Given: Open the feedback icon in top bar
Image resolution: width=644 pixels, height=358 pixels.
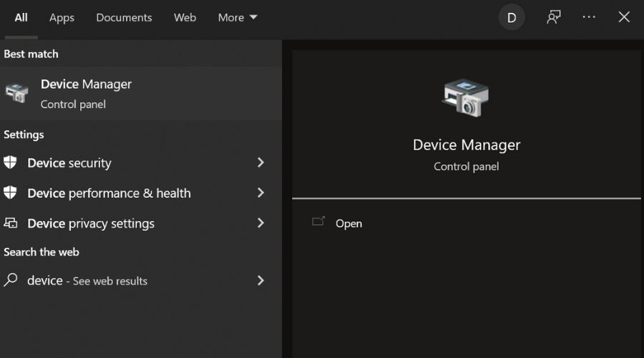Looking at the screenshot, I should pyautogui.click(x=553, y=17).
